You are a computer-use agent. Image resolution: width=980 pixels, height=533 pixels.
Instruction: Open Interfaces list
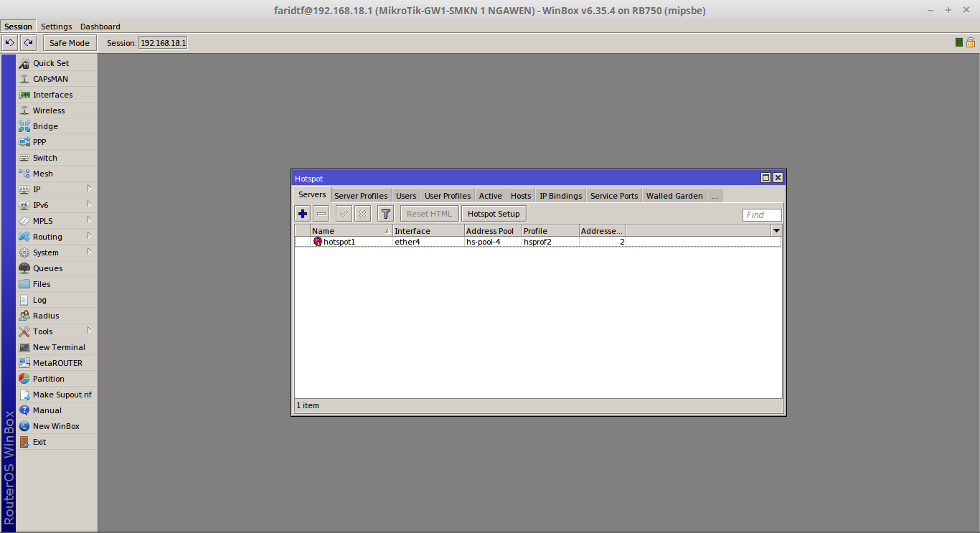(x=56, y=95)
